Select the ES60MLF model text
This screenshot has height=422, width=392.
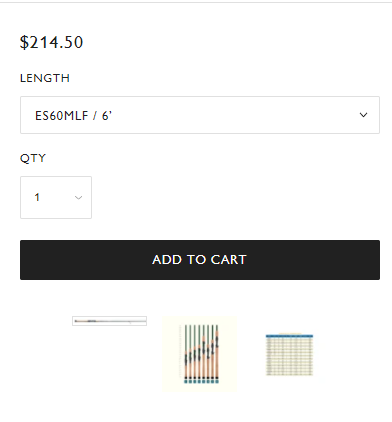pos(61,116)
